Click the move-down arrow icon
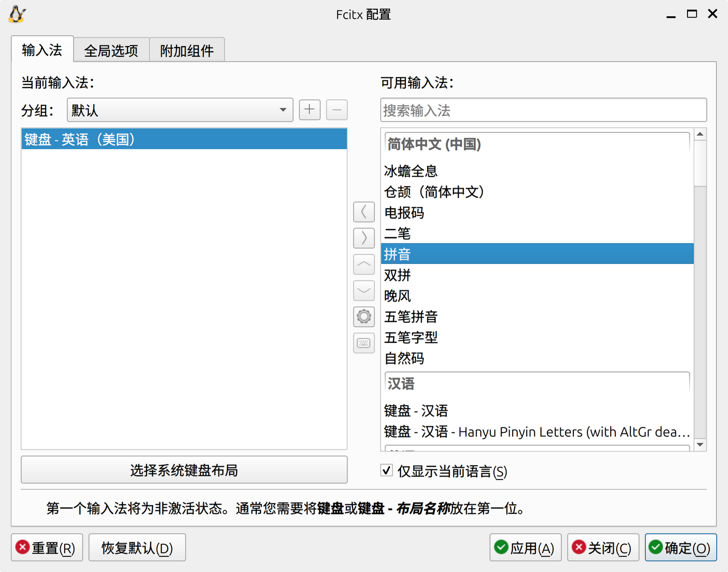 [363, 291]
